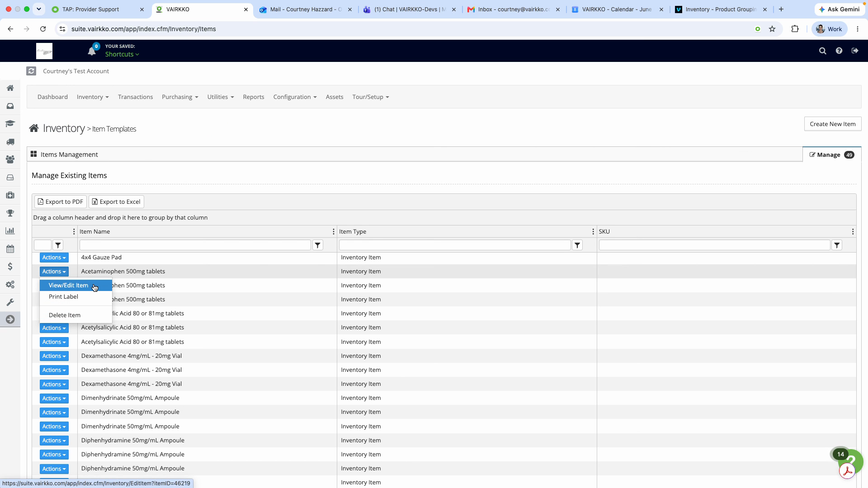The image size is (868, 488).
Task: Choose Print Label in the actions menu
Action: pos(75,297)
